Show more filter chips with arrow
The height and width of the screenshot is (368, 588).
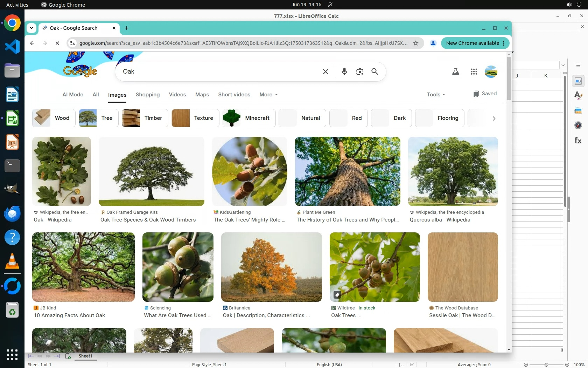click(x=493, y=118)
